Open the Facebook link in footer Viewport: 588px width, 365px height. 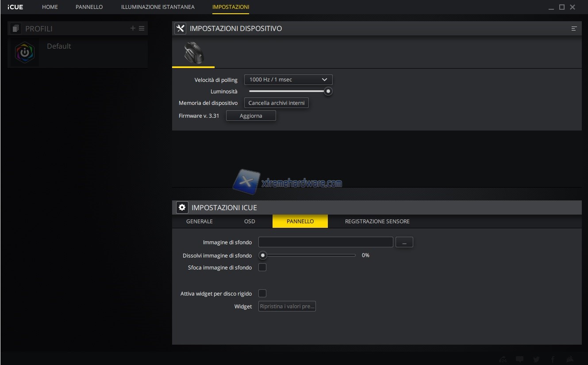pyautogui.click(x=553, y=359)
